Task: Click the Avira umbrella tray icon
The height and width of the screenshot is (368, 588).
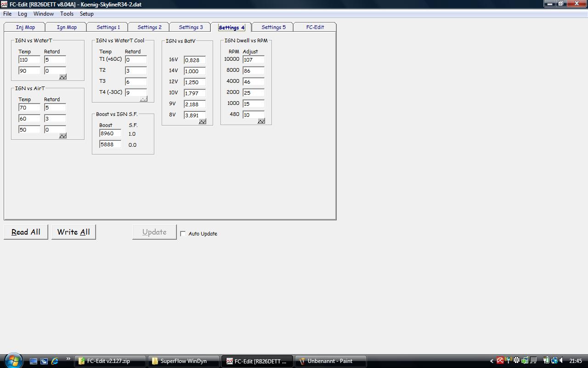Action: [500, 361]
